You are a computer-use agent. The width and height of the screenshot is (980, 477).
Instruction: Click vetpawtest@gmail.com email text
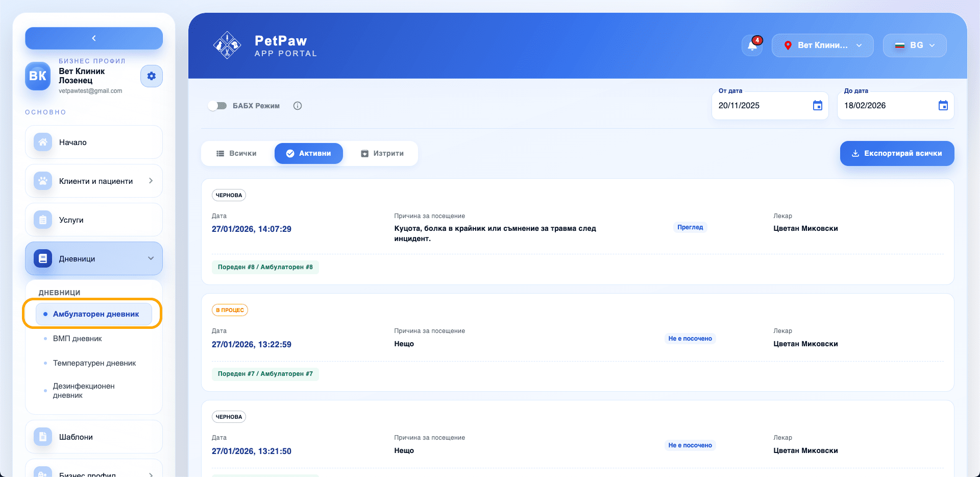coord(90,91)
